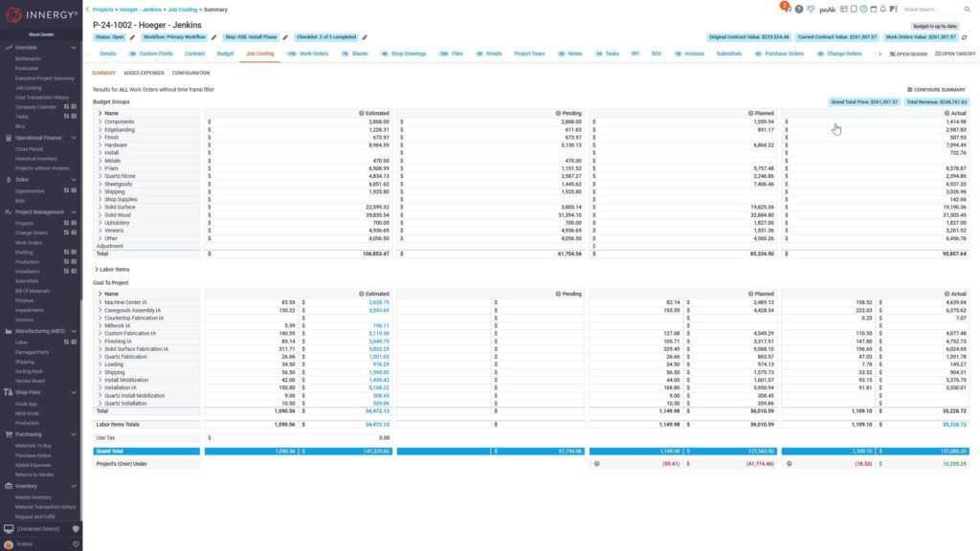This screenshot has width=980, height=551.
Task: Click the notification bell icon
Action: [883, 8]
